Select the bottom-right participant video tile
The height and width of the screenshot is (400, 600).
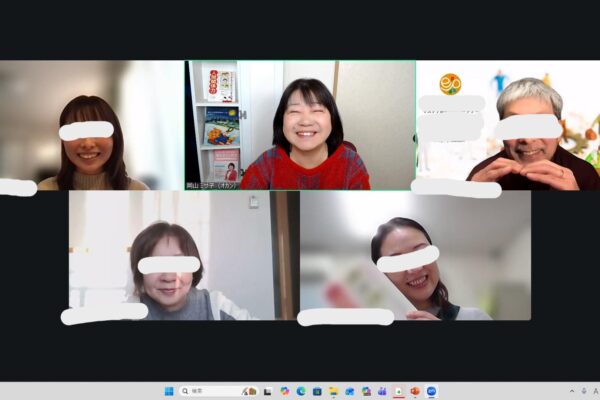(x=415, y=255)
